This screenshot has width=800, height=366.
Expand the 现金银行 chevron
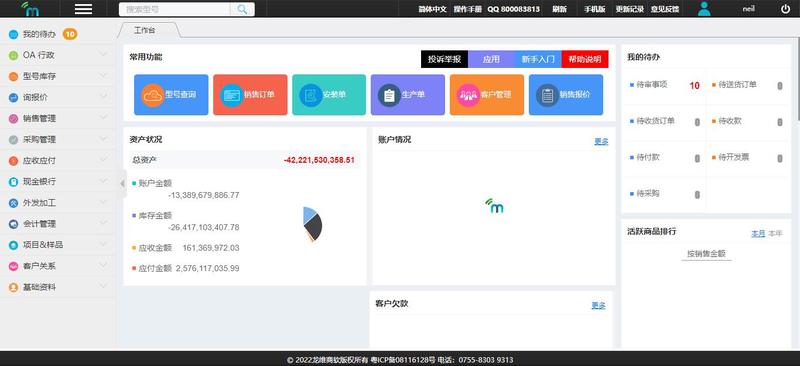tap(103, 181)
